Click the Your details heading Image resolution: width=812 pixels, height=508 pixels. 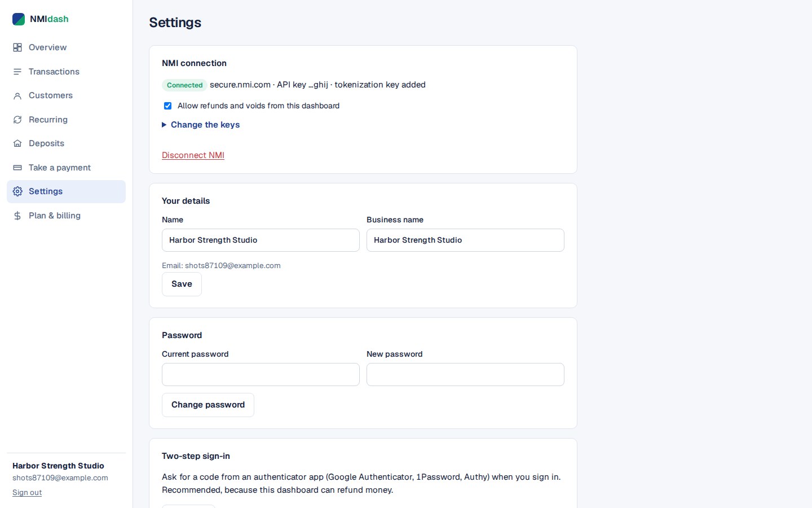point(186,201)
